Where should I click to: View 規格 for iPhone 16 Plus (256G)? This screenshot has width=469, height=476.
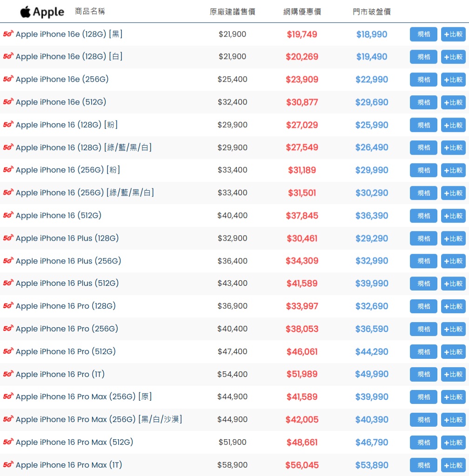click(423, 261)
